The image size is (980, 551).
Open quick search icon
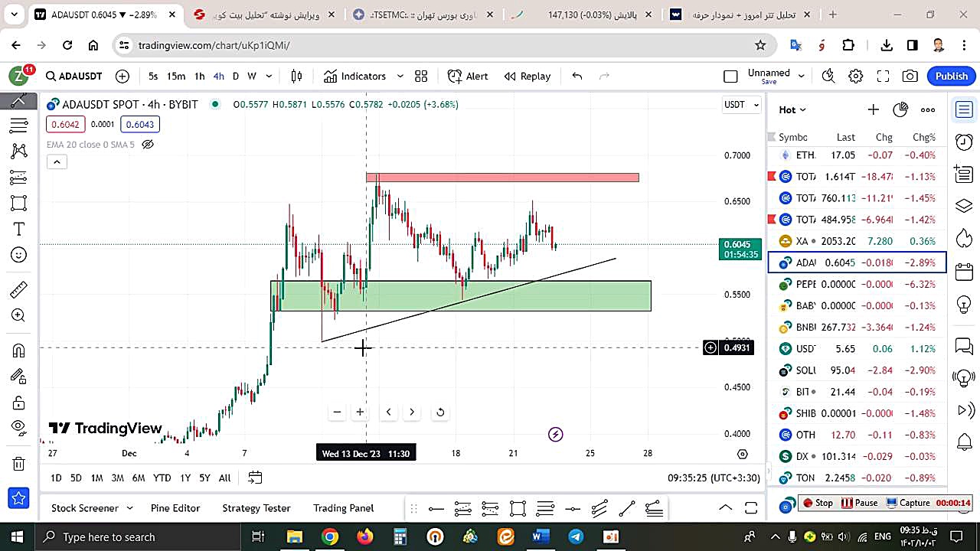click(x=828, y=76)
